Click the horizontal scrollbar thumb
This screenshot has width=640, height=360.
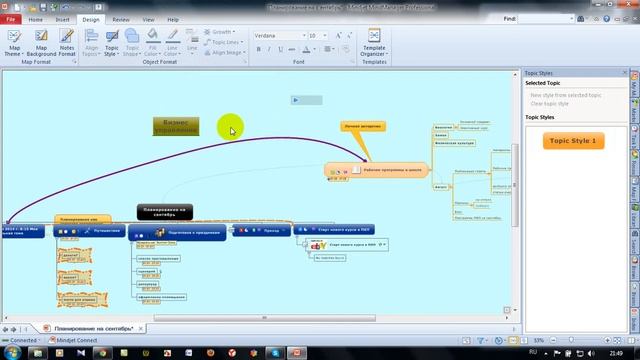[264, 318]
